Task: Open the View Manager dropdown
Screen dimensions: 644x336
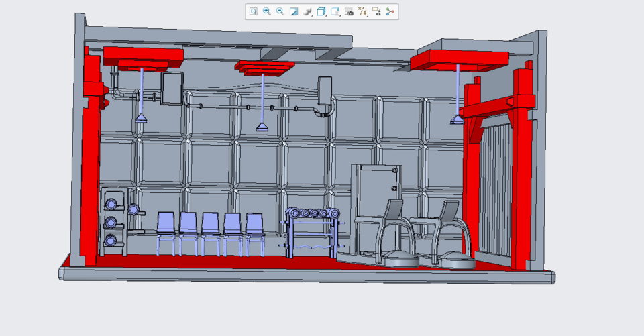Action: [335, 11]
